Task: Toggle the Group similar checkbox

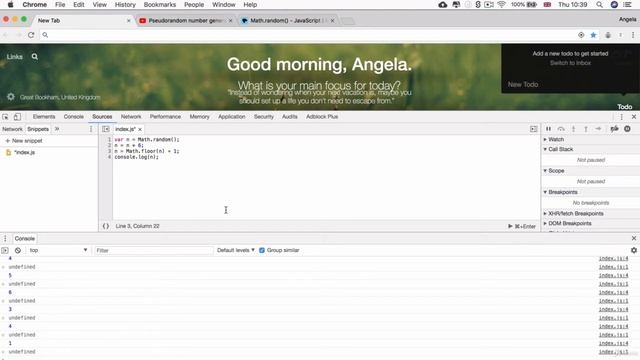Action: pyautogui.click(x=262, y=250)
